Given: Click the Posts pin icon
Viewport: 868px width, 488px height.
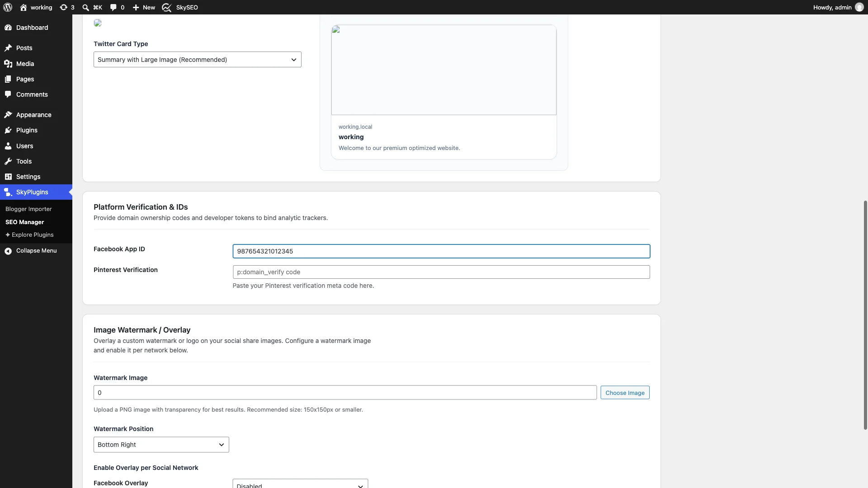Looking at the screenshot, I should (x=8, y=48).
